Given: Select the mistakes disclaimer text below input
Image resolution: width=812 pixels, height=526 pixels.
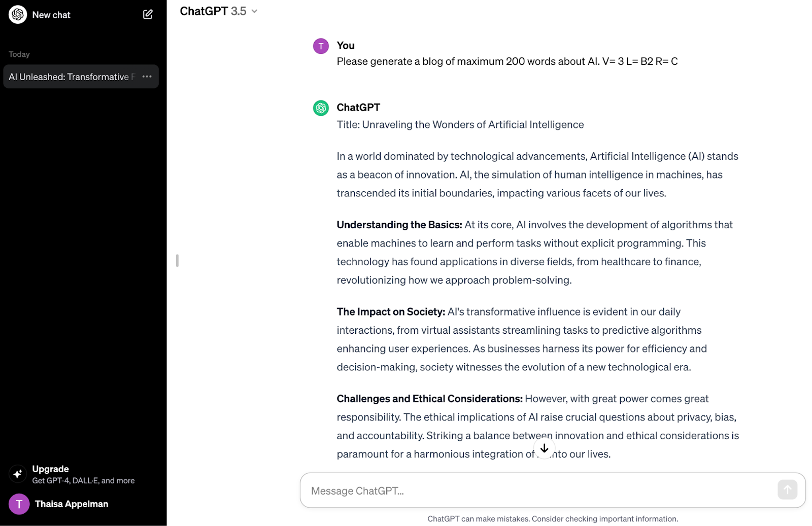Looking at the screenshot, I should pos(553,518).
